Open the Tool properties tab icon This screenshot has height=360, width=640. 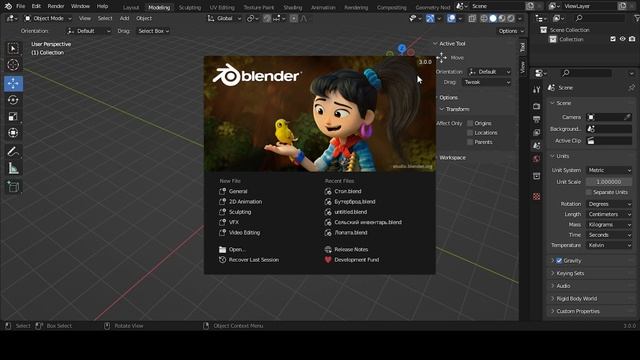click(537, 89)
